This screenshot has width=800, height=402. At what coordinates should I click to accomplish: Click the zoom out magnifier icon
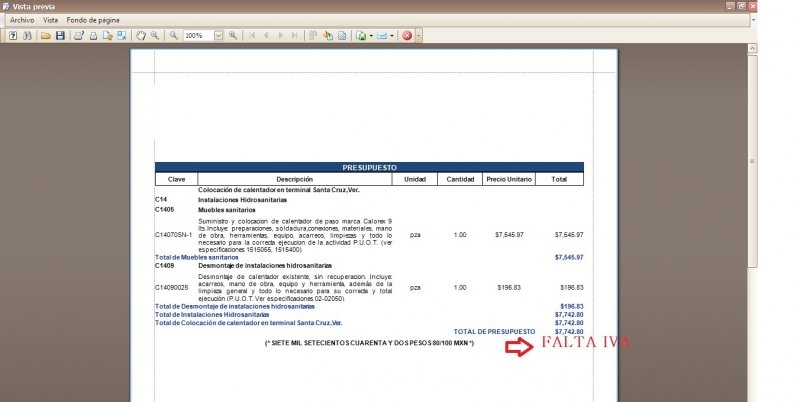point(173,35)
